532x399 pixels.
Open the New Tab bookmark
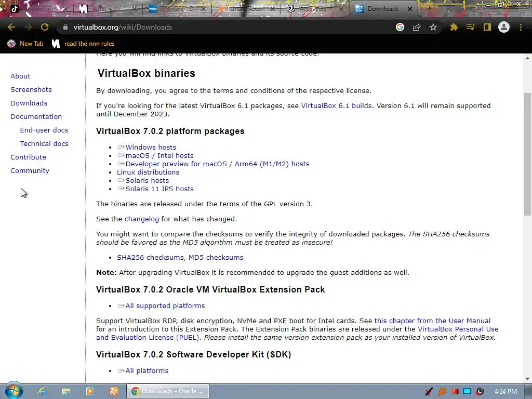(26, 44)
